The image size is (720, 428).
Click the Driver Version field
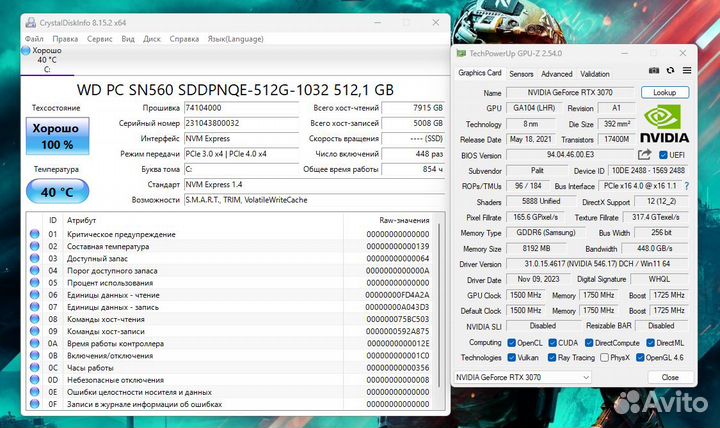[x=597, y=264]
